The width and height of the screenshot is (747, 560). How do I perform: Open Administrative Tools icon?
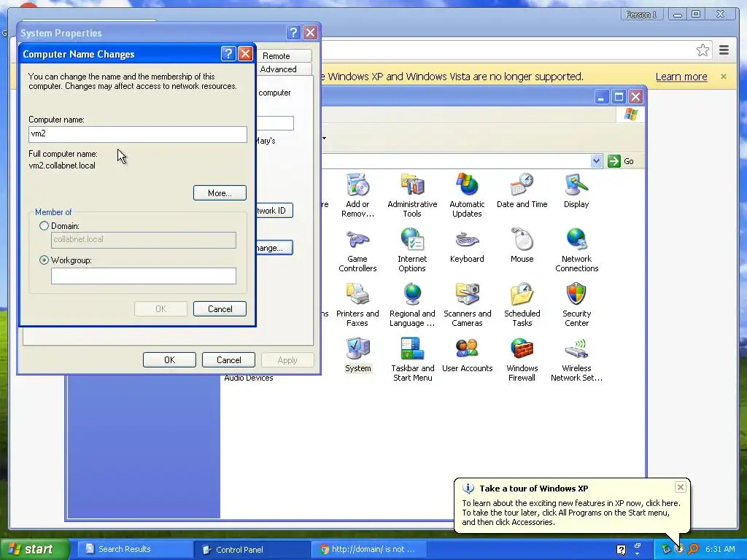point(412,195)
